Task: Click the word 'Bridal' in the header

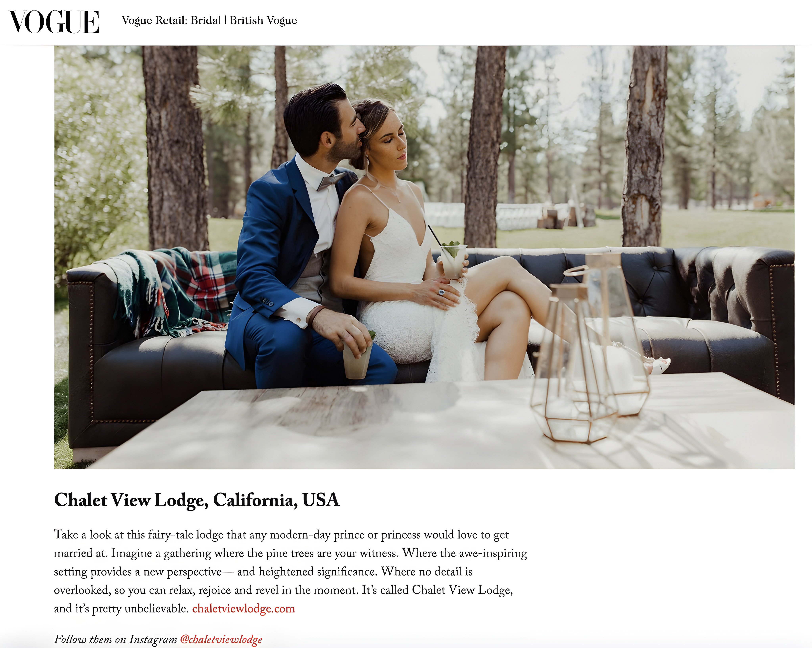Action: pyautogui.click(x=206, y=20)
